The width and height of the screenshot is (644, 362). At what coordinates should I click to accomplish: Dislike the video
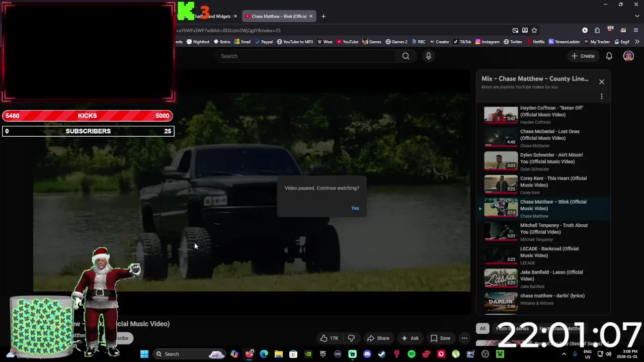tap(351, 338)
